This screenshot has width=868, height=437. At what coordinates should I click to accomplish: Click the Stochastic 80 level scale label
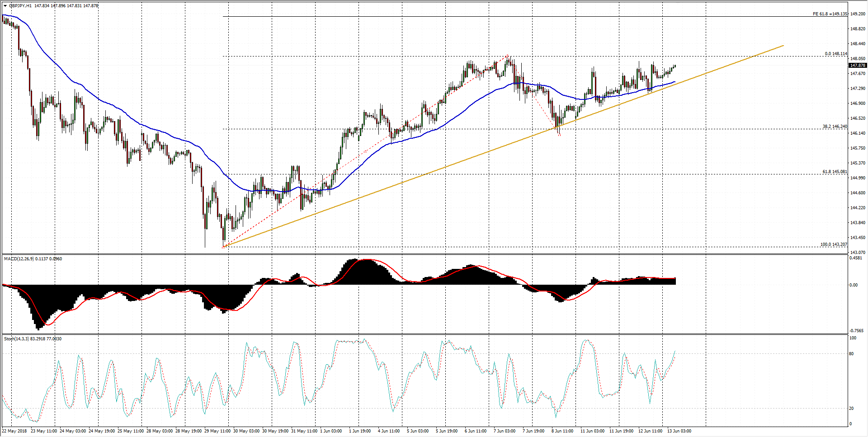pyautogui.click(x=852, y=354)
